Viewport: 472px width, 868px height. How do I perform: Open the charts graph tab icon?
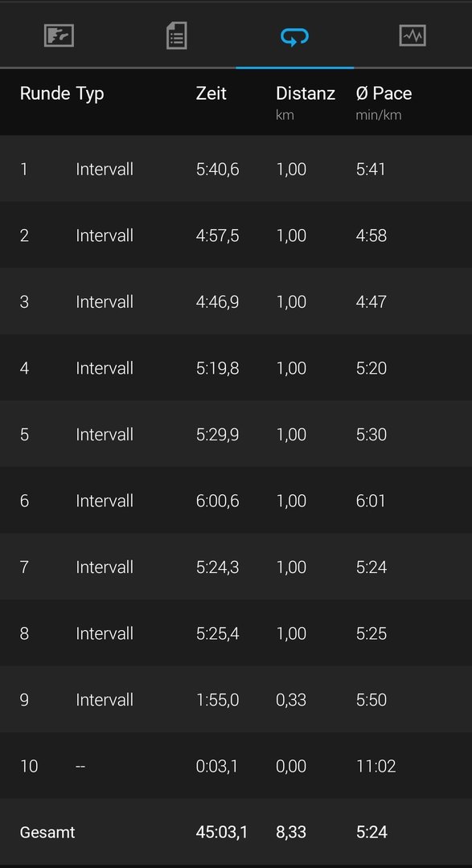412,36
